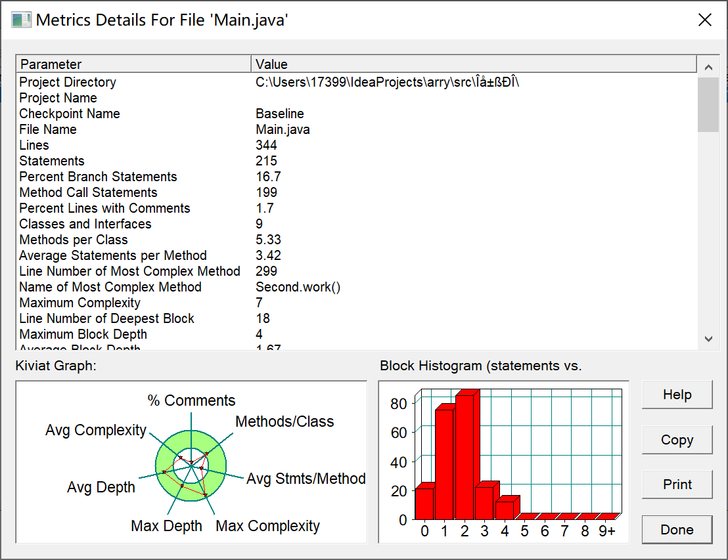This screenshot has width=728, height=560.
Task: Select the Methods per Class row
Action: [x=357, y=240]
